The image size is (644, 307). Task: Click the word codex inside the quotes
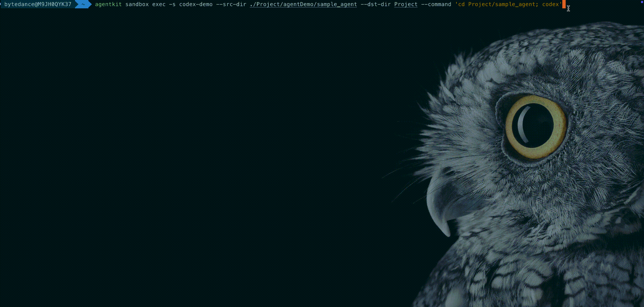(551, 4)
